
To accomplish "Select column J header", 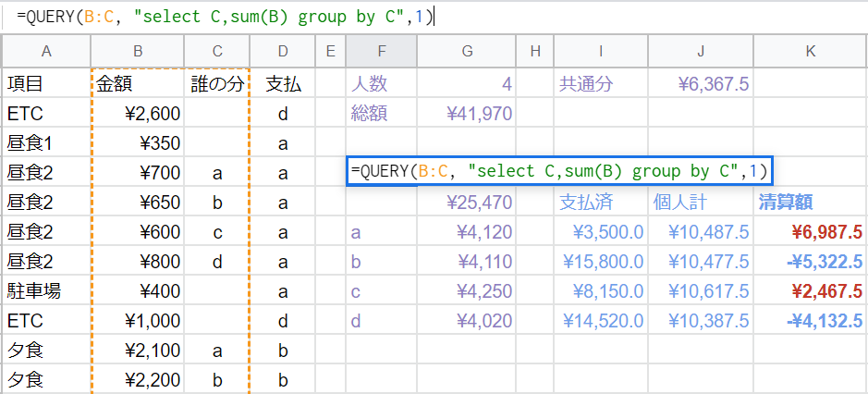I will click(x=701, y=52).
